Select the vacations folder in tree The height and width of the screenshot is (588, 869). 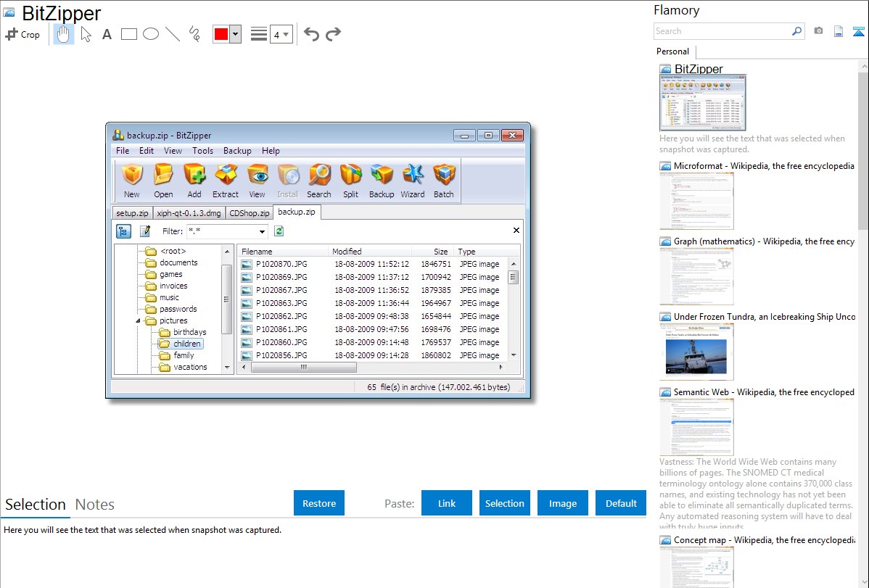[x=190, y=367]
